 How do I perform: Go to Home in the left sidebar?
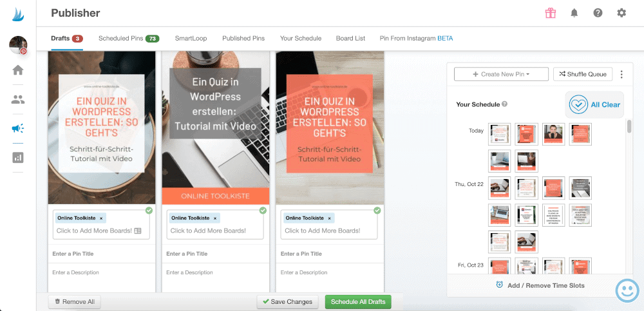pos(18,70)
